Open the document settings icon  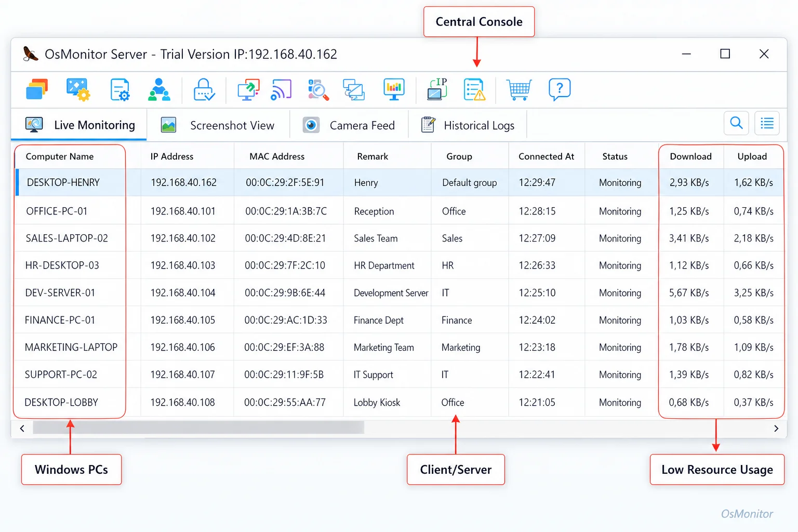coord(120,89)
